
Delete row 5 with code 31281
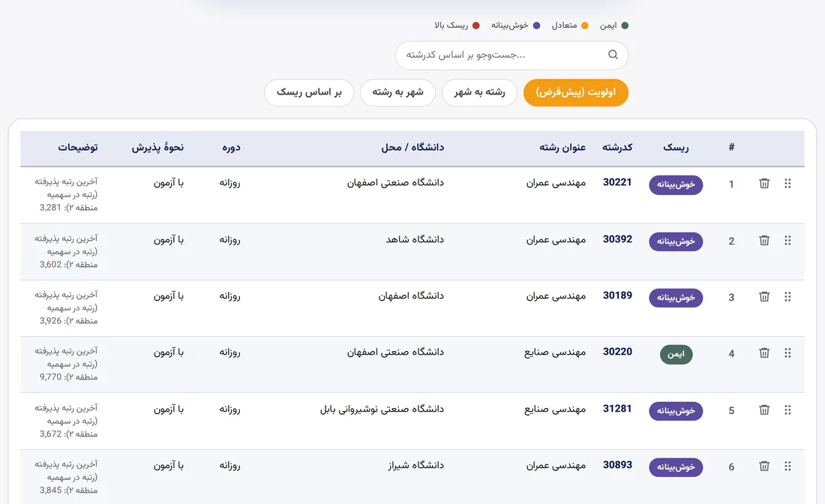764,409
